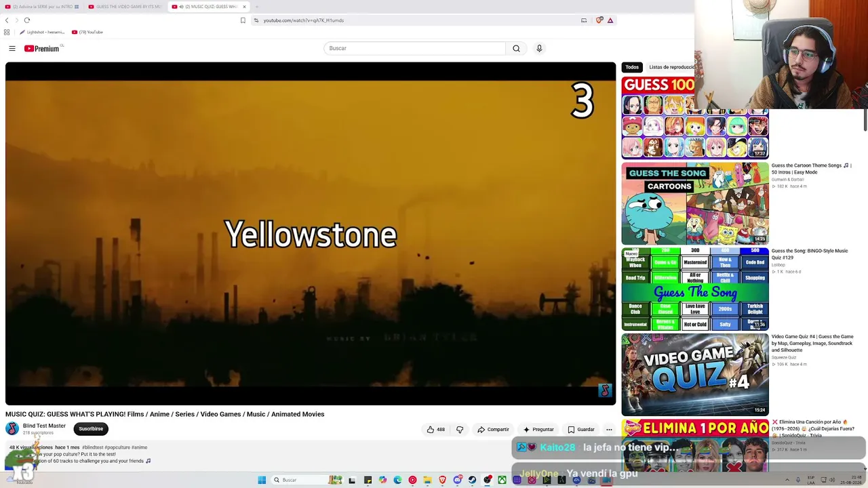Open 'Elimina Una Canción por Año' video title
Image resolution: width=868 pixels, height=488 pixels.
point(813,428)
